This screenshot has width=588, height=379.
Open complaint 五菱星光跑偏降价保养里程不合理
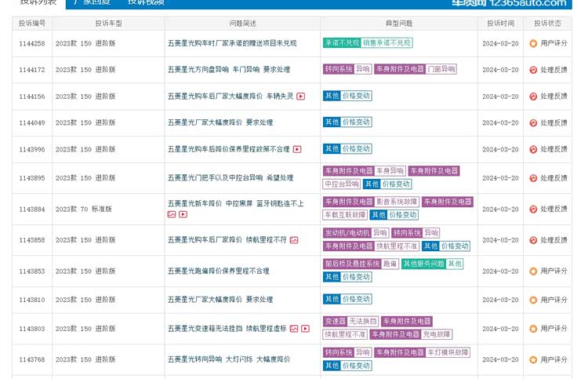pyautogui.click(x=218, y=271)
